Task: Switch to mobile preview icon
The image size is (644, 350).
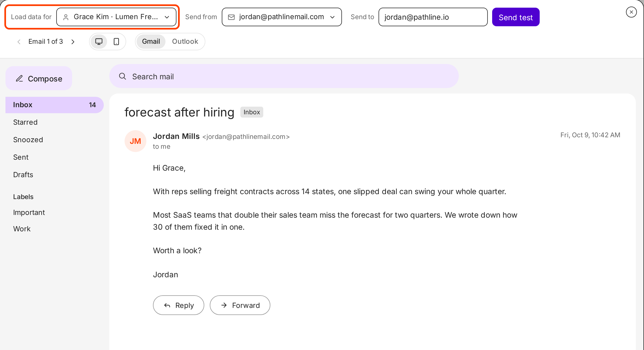Action: pos(116,42)
